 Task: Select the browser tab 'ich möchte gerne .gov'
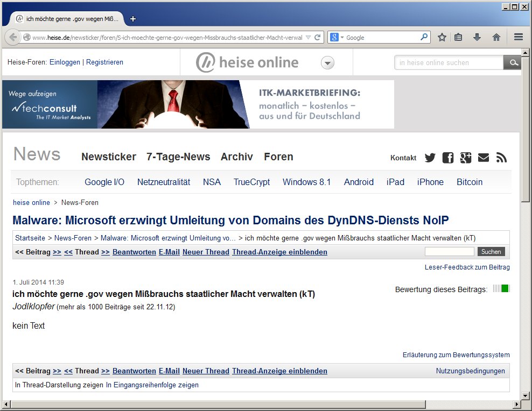pos(67,19)
